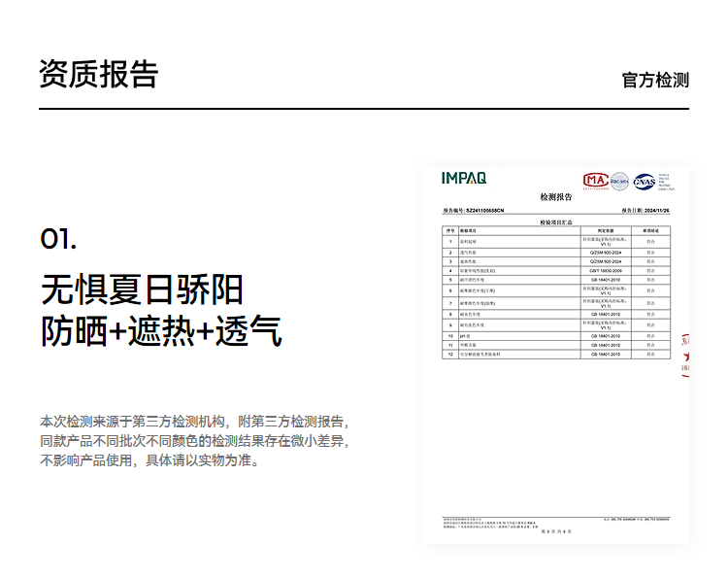
Task: Click the round ilac-MRA logo
Action: (620, 182)
